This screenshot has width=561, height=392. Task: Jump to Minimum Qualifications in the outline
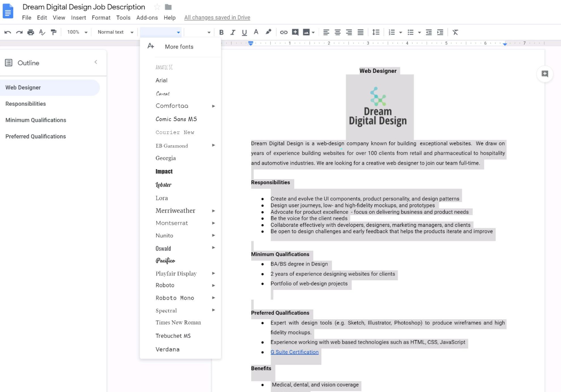click(36, 120)
